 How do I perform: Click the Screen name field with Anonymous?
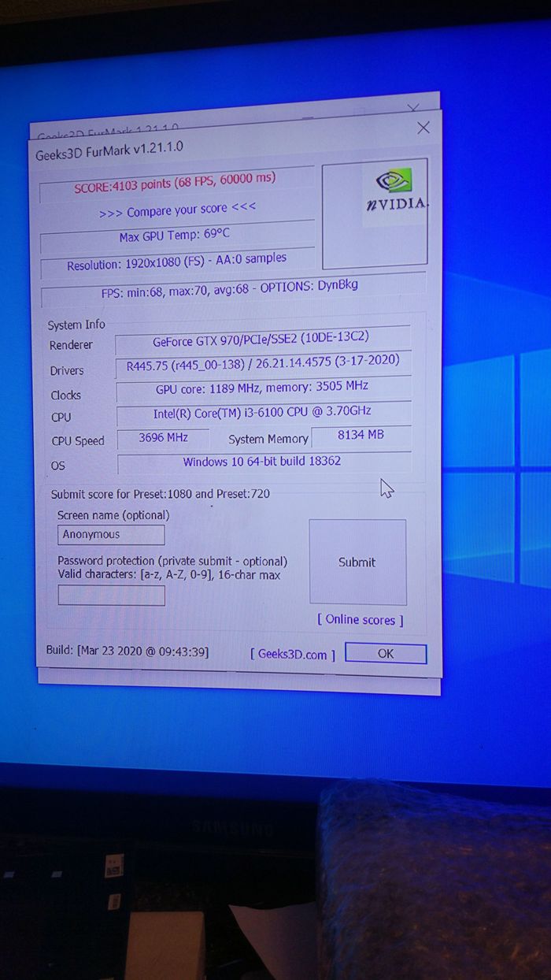point(111,535)
